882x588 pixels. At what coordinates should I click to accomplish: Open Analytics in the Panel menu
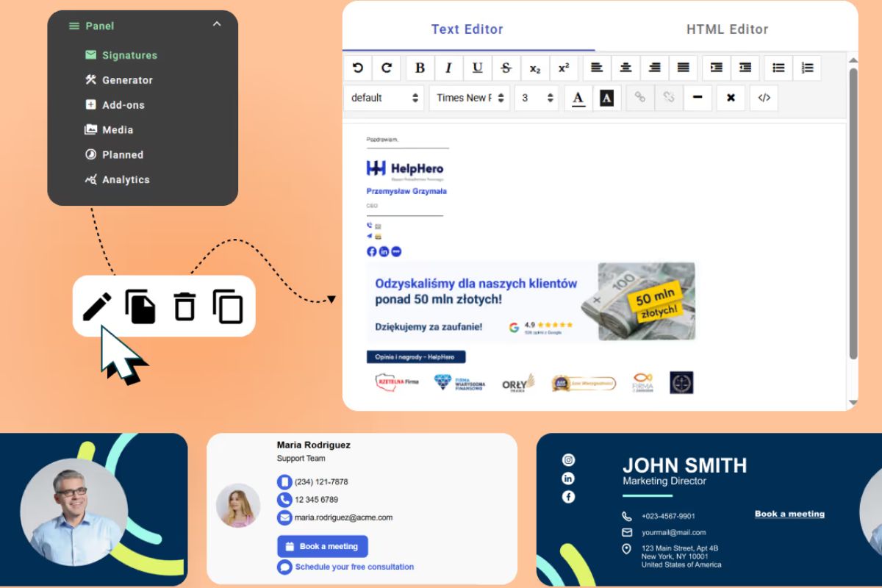pyautogui.click(x=125, y=179)
